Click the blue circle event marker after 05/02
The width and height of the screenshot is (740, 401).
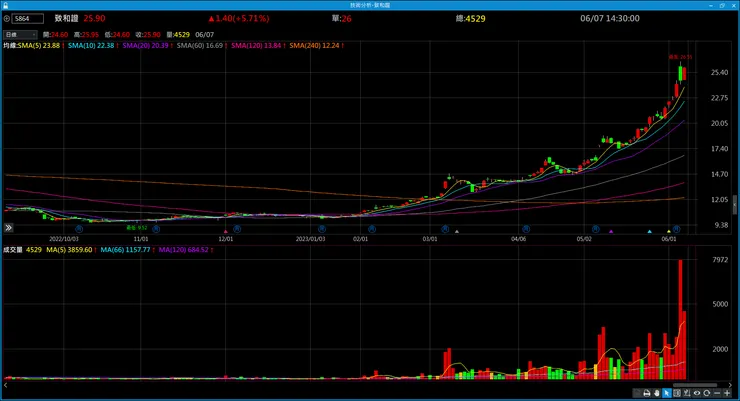coord(596,229)
